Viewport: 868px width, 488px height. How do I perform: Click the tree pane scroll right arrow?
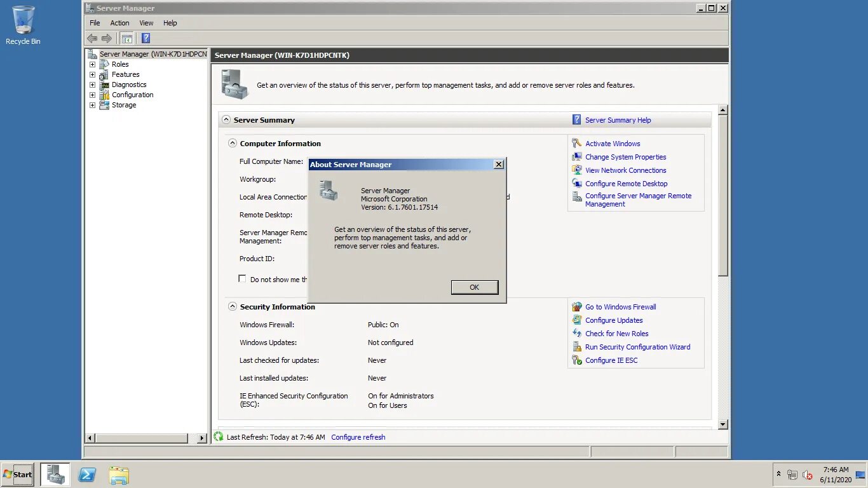(x=202, y=438)
